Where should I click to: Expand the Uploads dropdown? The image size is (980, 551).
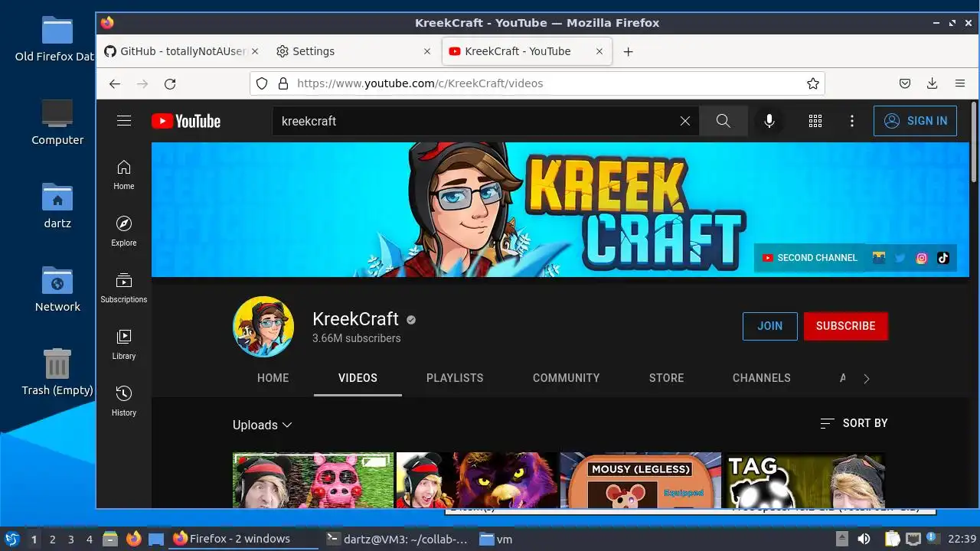point(263,425)
